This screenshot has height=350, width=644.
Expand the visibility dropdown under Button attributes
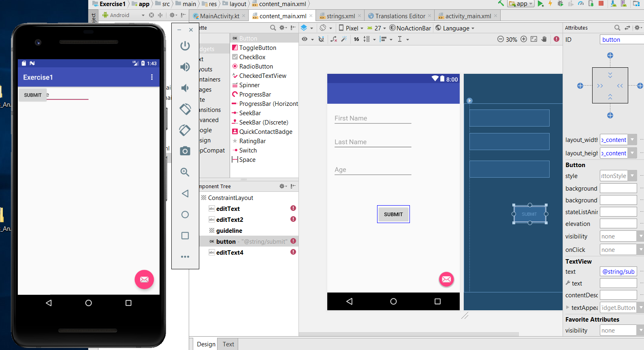(x=640, y=236)
